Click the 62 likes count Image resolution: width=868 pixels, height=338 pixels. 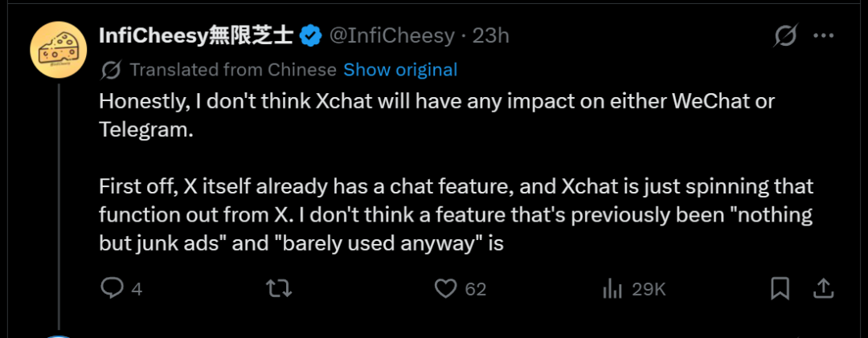(x=476, y=289)
